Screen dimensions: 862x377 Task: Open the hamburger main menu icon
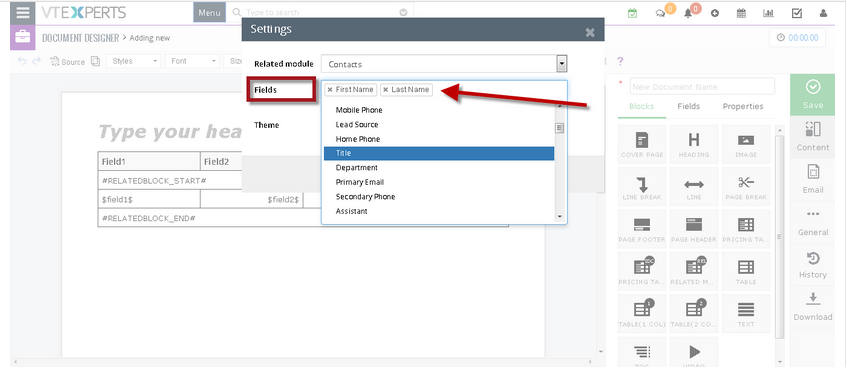coord(23,12)
